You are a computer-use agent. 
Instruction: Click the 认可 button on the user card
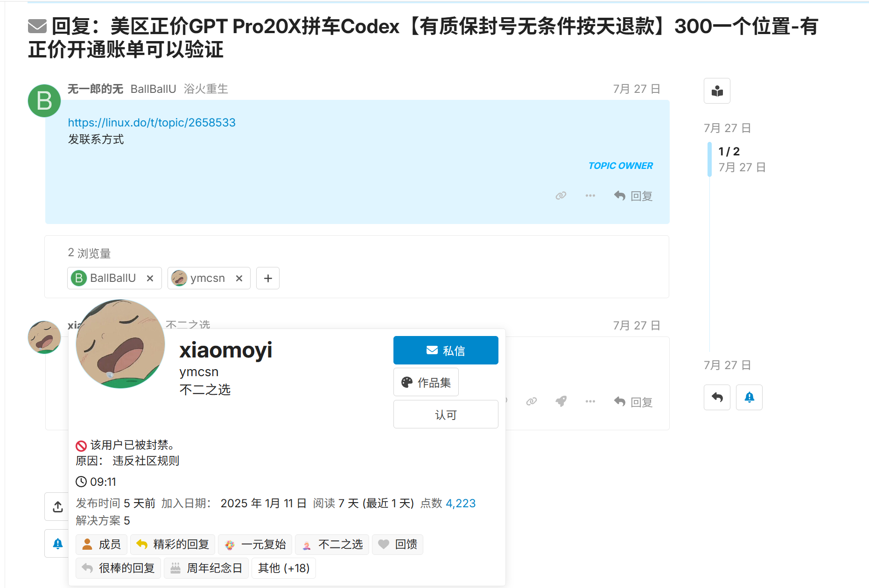446,414
